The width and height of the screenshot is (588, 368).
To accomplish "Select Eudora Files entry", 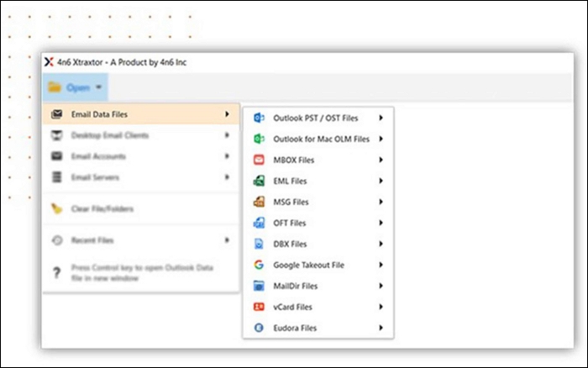I will coord(318,329).
